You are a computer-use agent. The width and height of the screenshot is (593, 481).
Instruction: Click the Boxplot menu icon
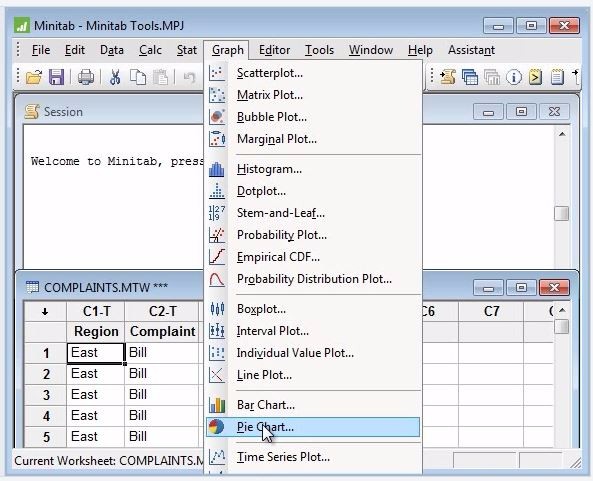click(217, 309)
